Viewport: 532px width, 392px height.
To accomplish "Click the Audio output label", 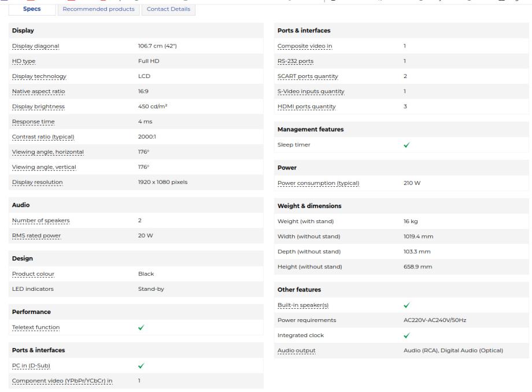I will (297, 350).
